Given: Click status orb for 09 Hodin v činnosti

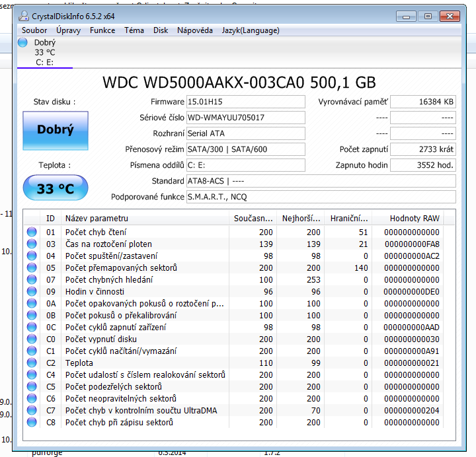Looking at the screenshot, I should [32, 291].
